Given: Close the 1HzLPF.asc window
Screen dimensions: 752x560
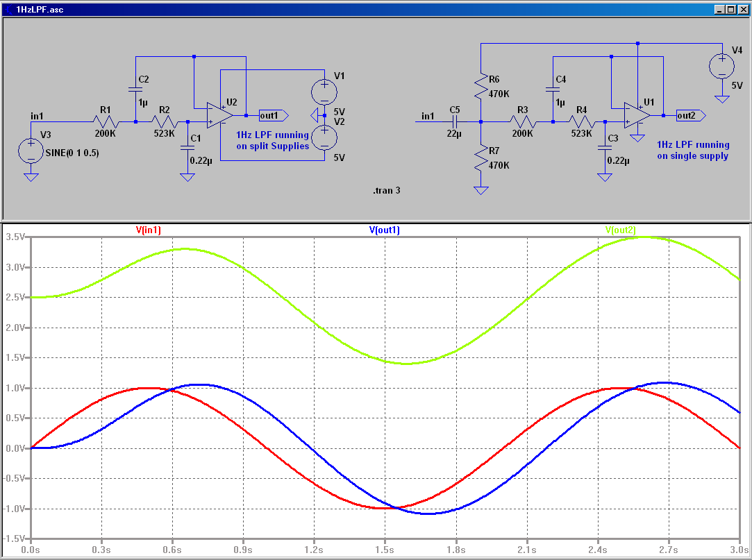Looking at the screenshot, I should [742, 9].
